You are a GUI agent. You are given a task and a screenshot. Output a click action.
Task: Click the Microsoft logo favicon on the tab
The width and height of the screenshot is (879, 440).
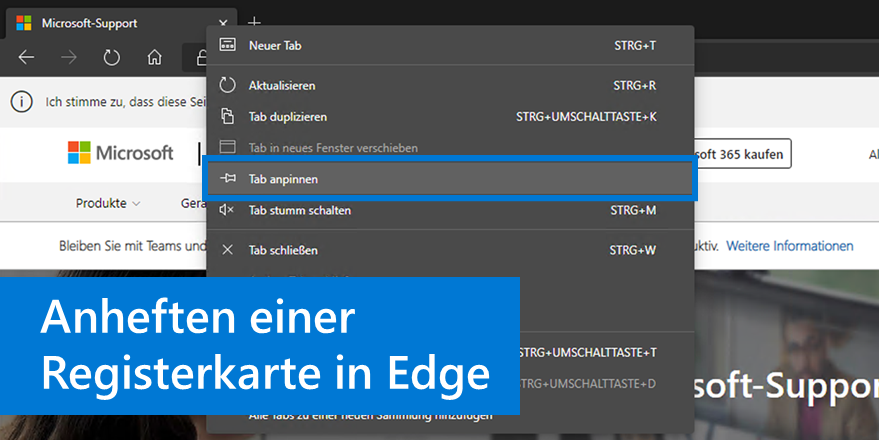pos(24,23)
